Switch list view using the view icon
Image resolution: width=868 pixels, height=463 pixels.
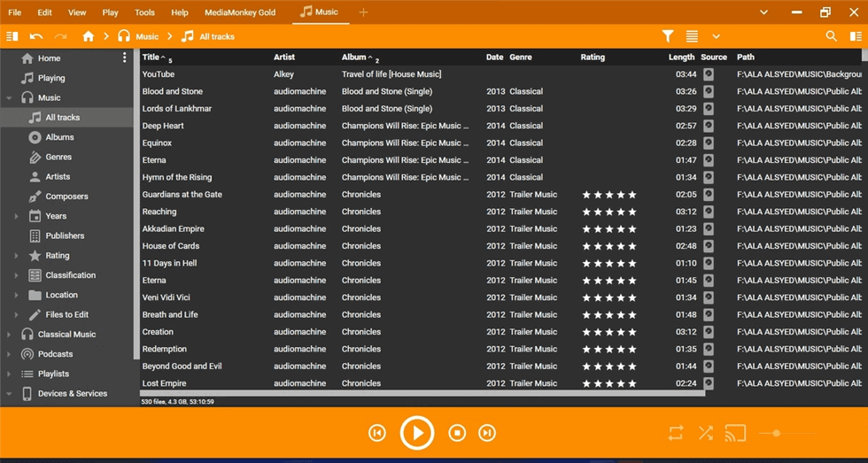(x=692, y=36)
